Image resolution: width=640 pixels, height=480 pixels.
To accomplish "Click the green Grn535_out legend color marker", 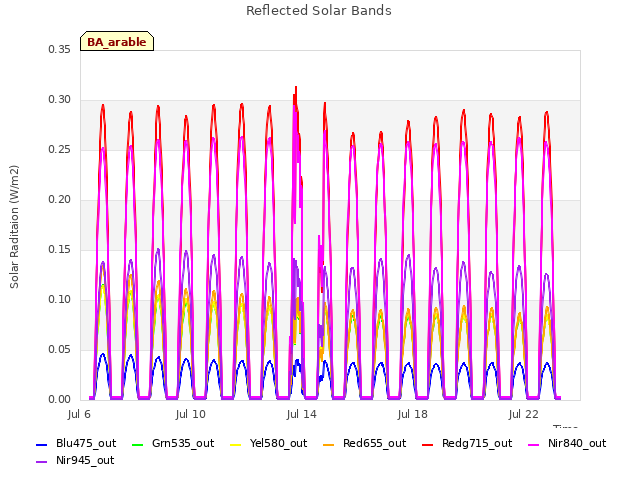I will coord(138,444).
